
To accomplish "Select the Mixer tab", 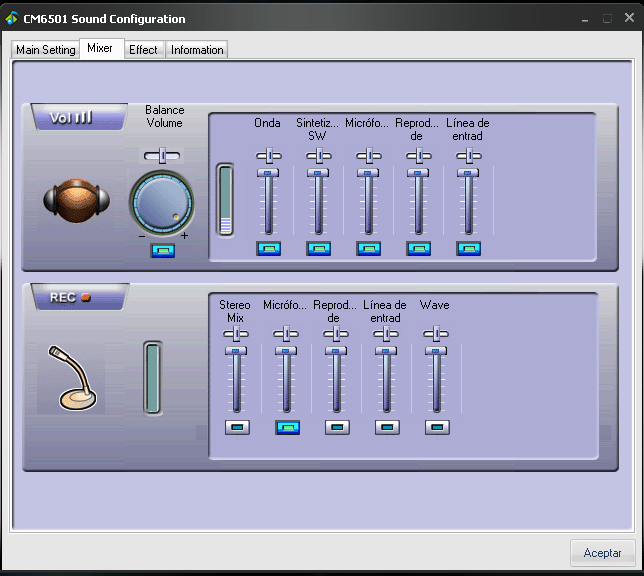I will [101, 48].
